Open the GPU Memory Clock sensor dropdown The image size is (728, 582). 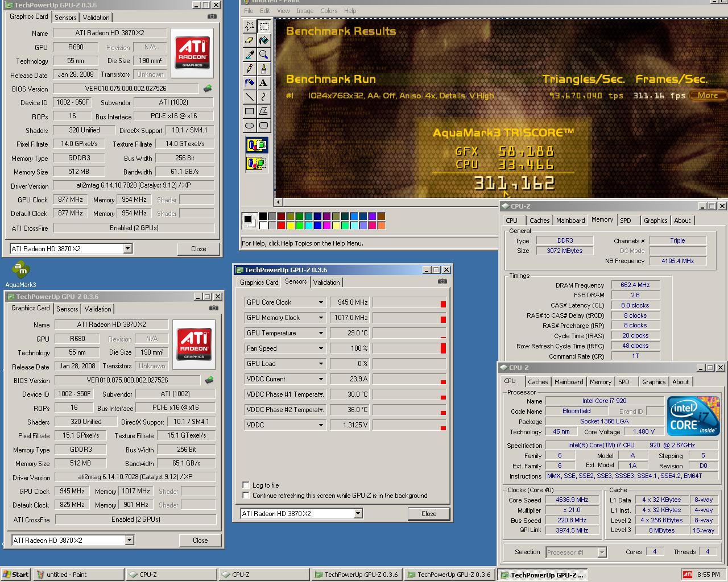click(x=321, y=318)
